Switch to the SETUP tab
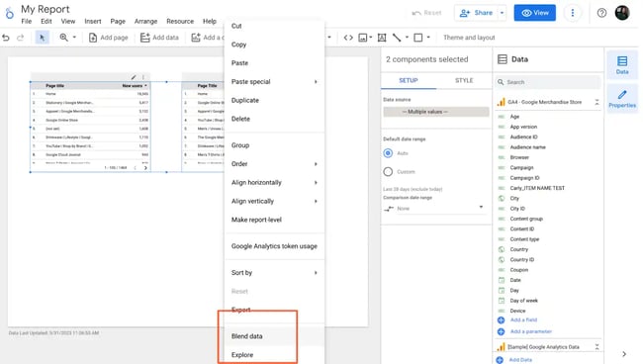The height and width of the screenshot is (364, 643). [409, 80]
